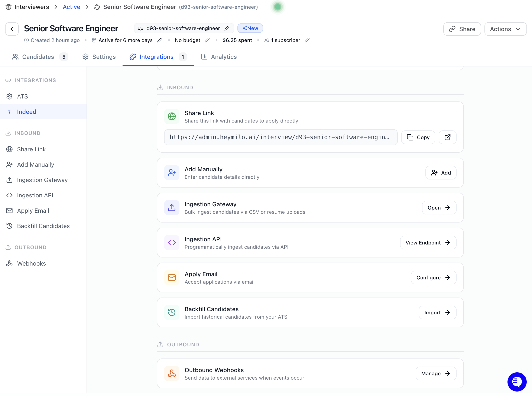Edit the interviewer slug pencil icon
This screenshot has width=532, height=396.
pos(227,28)
